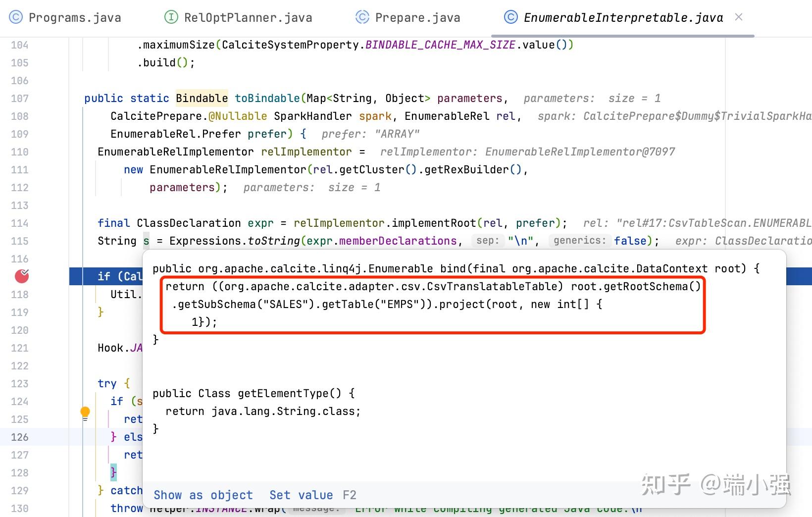Click the Bindable return type on line 107

click(x=202, y=99)
